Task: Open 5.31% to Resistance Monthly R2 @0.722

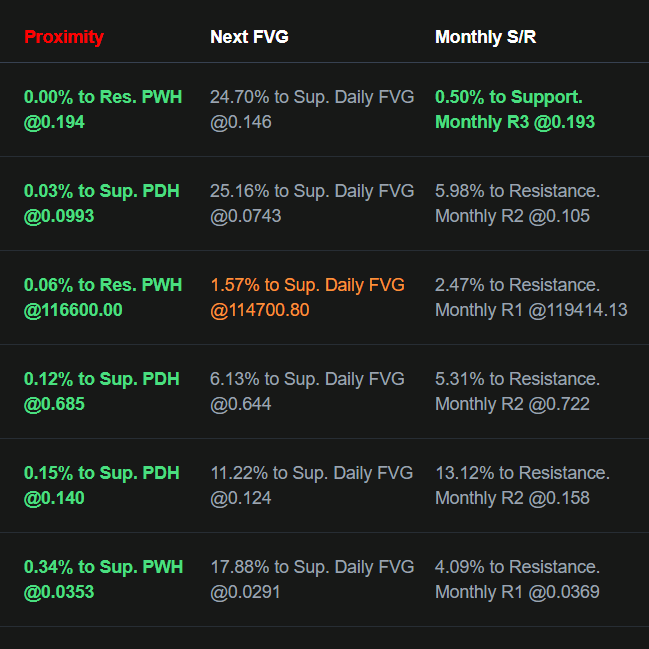Action: [517, 392]
